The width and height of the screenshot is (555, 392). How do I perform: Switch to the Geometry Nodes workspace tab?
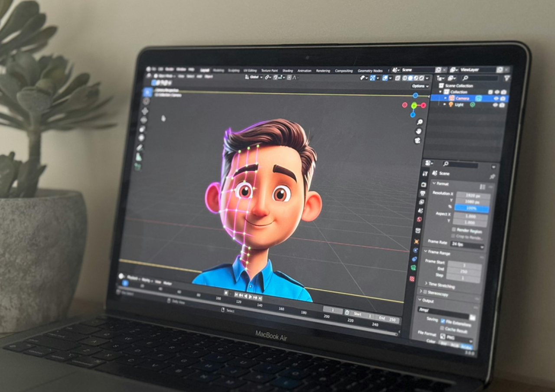click(x=370, y=71)
